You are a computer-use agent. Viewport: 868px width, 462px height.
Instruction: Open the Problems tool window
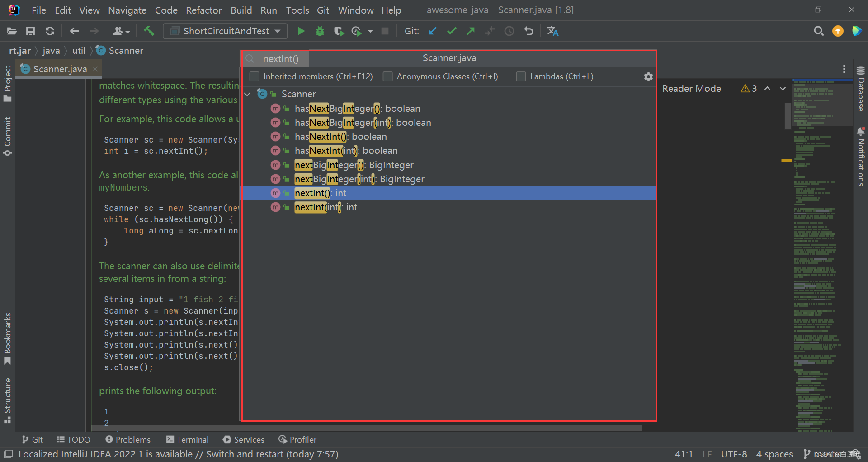(x=127, y=439)
